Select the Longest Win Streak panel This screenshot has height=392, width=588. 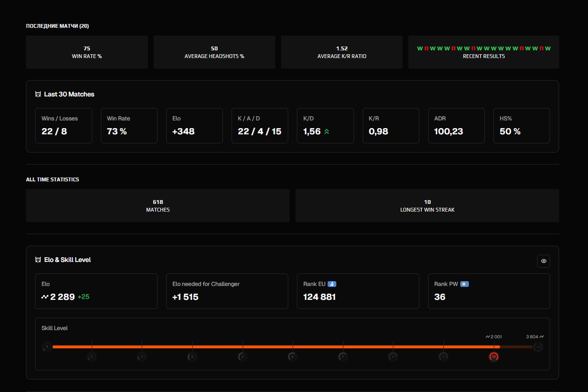(427, 205)
